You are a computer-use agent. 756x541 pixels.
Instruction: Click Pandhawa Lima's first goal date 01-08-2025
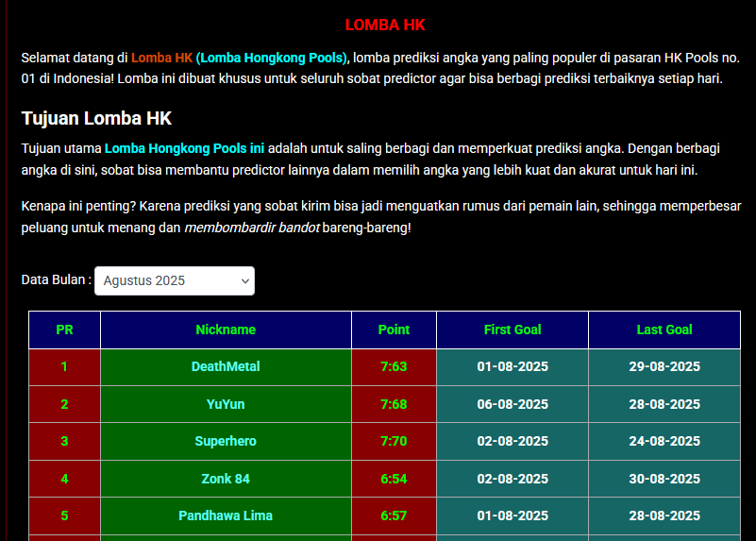[x=512, y=516]
